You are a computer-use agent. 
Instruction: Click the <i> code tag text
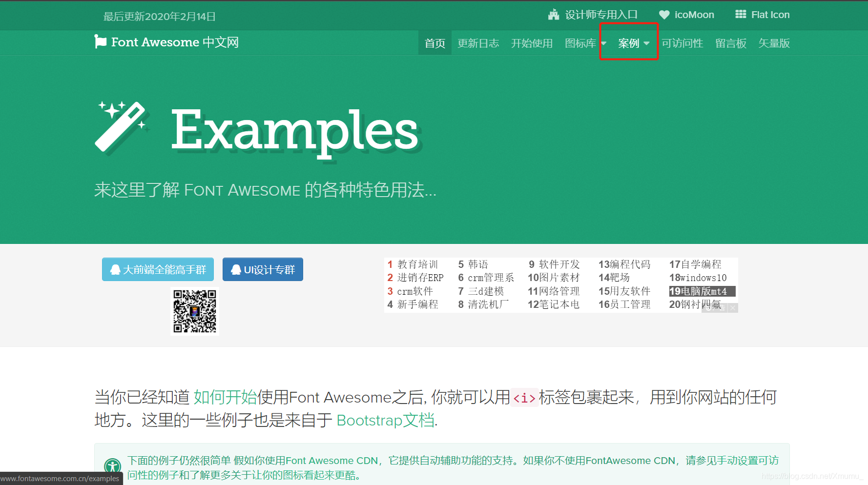point(524,398)
